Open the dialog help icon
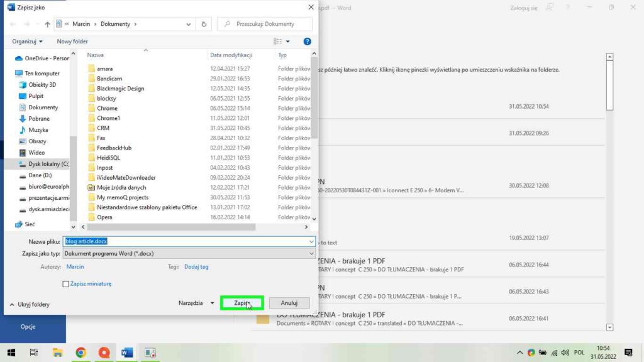The width and height of the screenshot is (644, 362). [x=308, y=41]
